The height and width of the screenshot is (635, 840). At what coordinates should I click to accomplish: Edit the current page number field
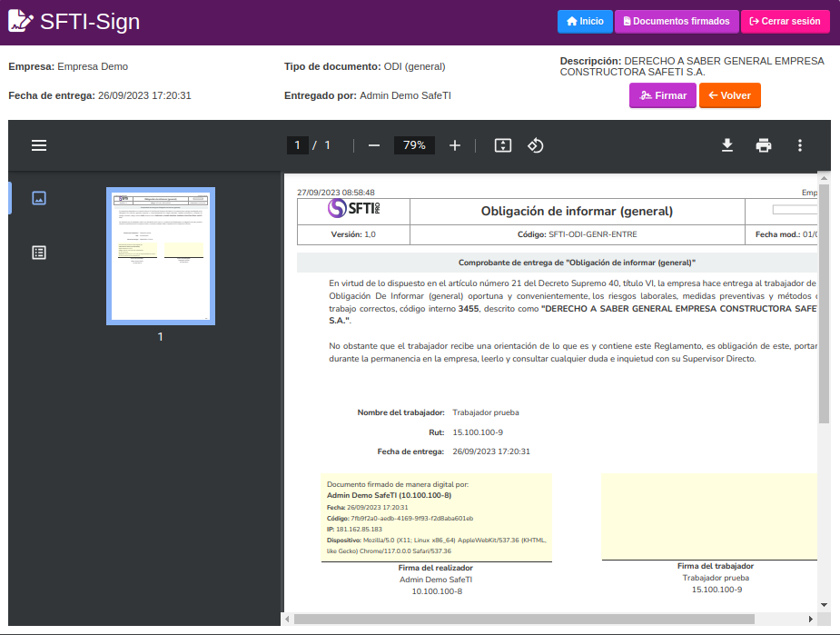tap(297, 145)
